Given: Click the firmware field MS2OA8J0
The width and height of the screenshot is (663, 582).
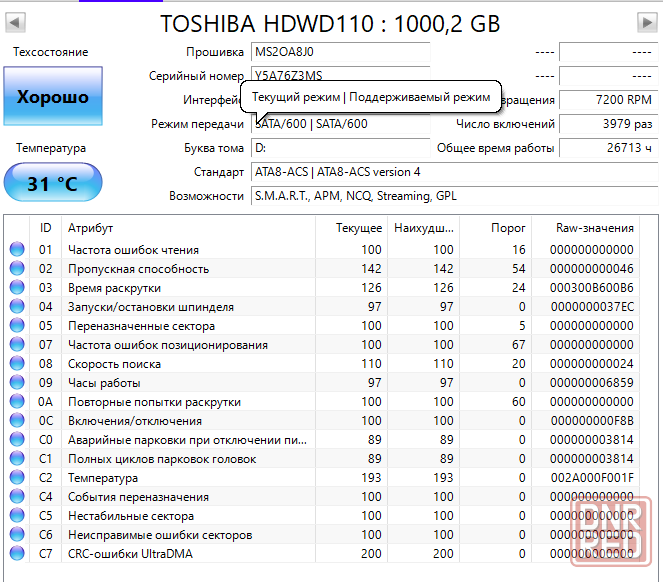Looking at the screenshot, I should point(340,52).
